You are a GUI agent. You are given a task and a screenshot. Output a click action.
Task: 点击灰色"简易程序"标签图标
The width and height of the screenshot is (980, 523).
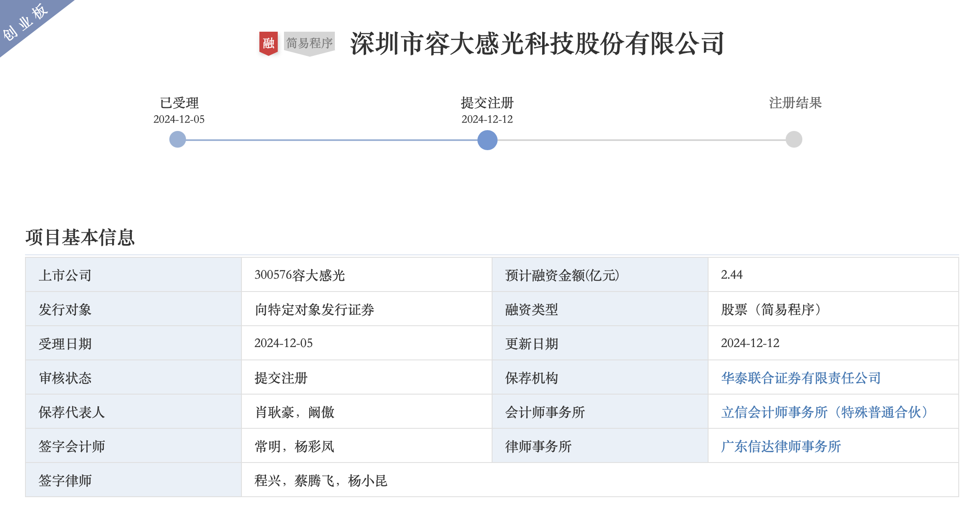tap(309, 43)
